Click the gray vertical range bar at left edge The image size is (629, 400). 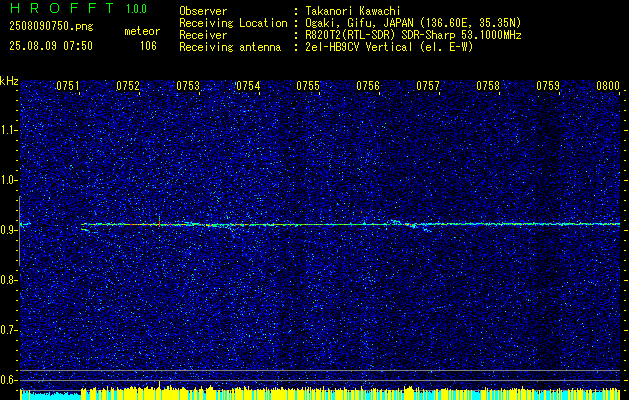19,231
